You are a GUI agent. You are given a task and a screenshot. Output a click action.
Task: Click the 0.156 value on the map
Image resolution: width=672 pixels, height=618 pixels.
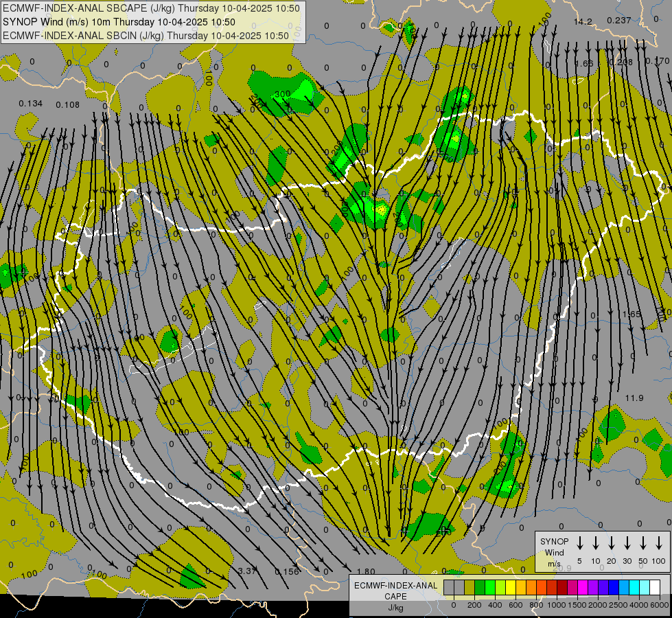(x=287, y=572)
